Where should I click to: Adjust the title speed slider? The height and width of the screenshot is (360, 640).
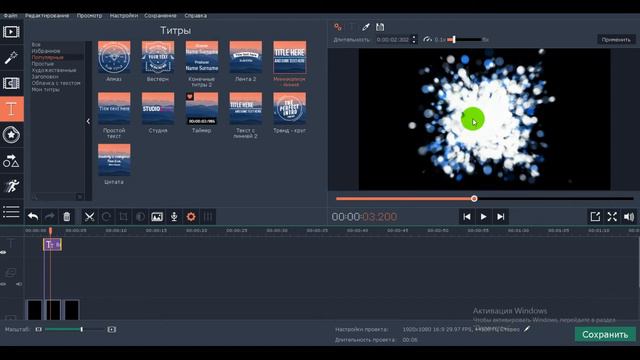click(465, 40)
